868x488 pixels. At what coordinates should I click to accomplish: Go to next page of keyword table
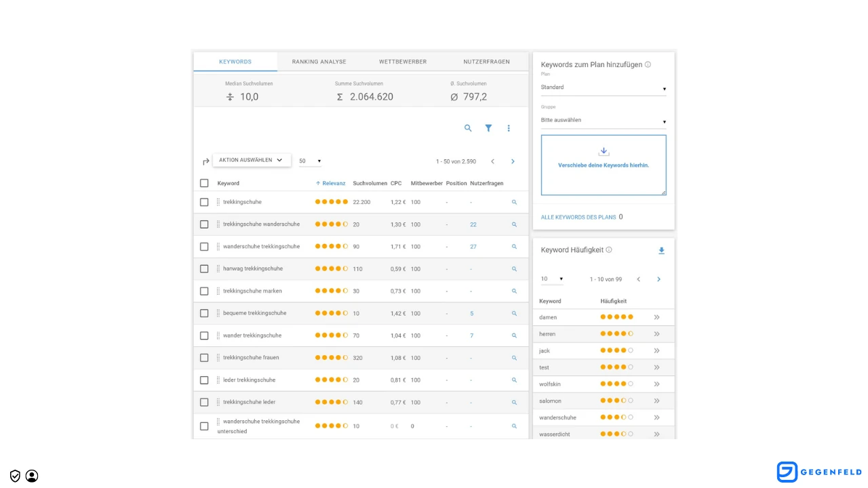pyautogui.click(x=513, y=161)
